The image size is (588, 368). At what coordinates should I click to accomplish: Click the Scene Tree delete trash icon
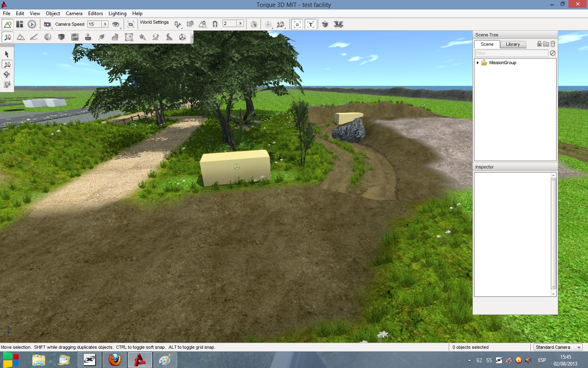pyautogui.click(x=553, y=44)
